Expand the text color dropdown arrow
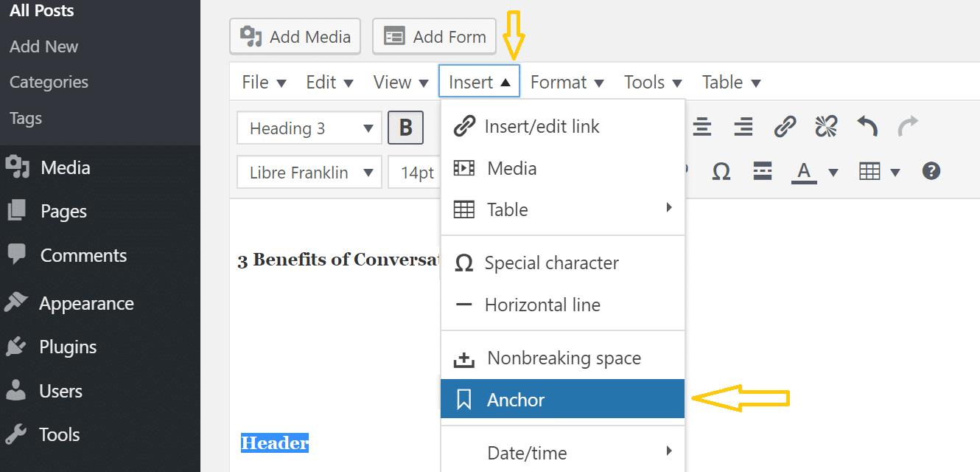This screenshot has height=472, width=980. 833,173
